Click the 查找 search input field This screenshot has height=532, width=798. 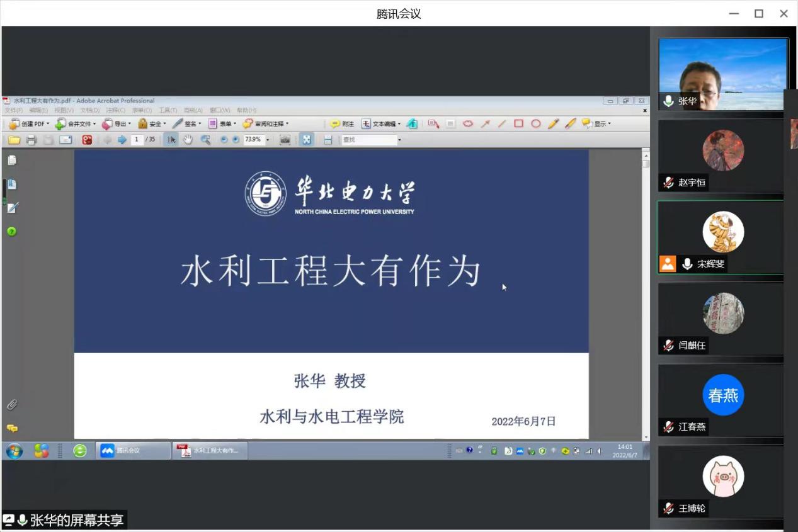coord(369,140)
